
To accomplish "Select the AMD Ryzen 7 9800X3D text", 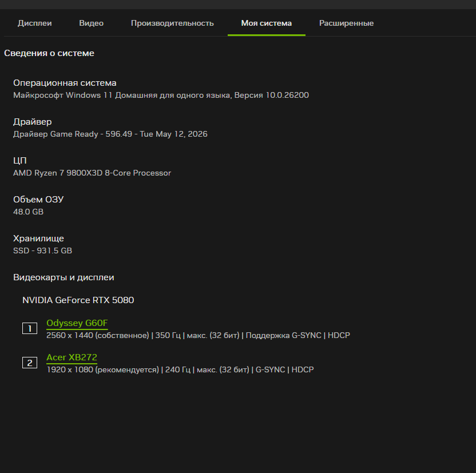I will tap(92, 173).
